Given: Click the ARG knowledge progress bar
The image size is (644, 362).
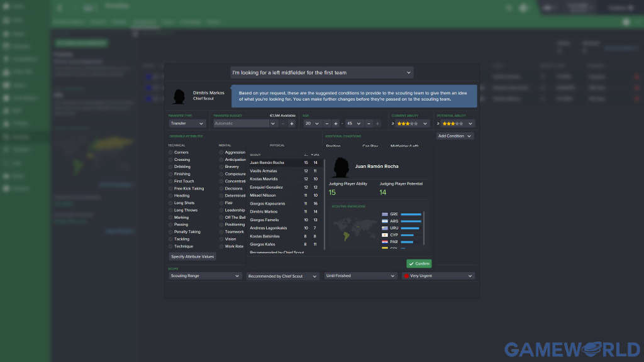Looking at the screenshot, I should 411,221.
